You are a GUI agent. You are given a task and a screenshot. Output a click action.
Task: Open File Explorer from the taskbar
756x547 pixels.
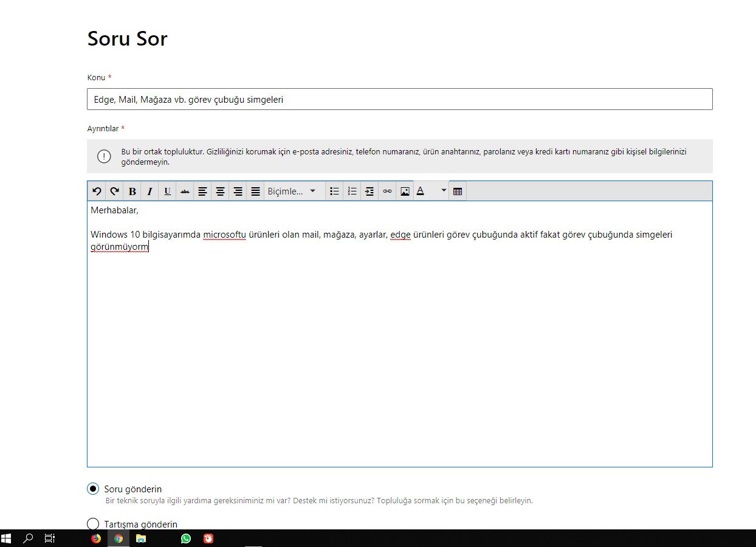141,538
